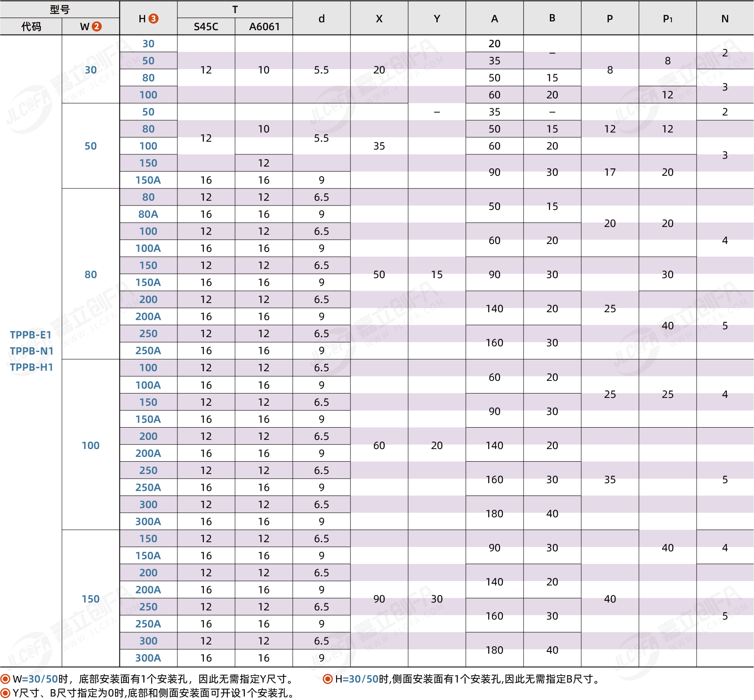
Task: Select the TPPB-N1 model code
Action: [31, 351]
